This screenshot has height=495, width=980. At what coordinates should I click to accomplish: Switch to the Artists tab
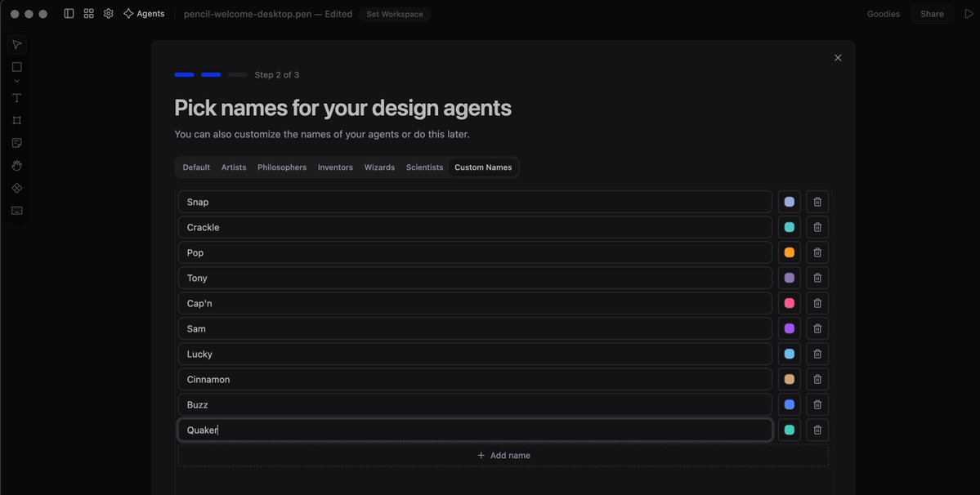234,167
